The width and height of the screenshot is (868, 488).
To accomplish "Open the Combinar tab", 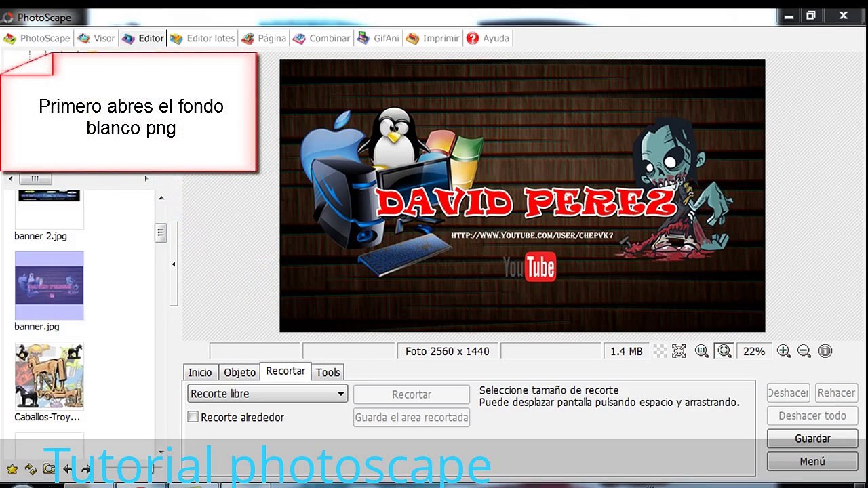I will 322,38.
